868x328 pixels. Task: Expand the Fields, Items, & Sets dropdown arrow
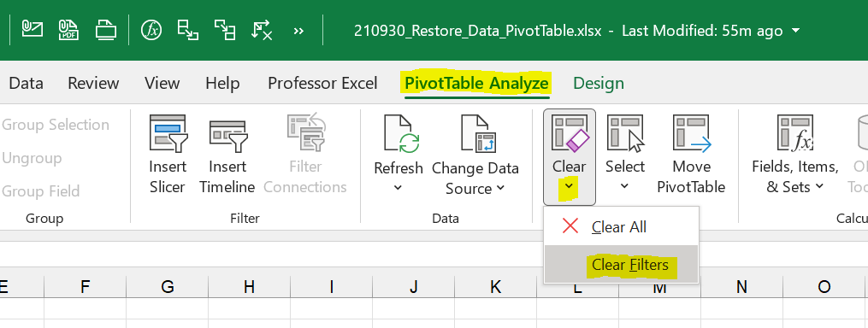(819, 187)
